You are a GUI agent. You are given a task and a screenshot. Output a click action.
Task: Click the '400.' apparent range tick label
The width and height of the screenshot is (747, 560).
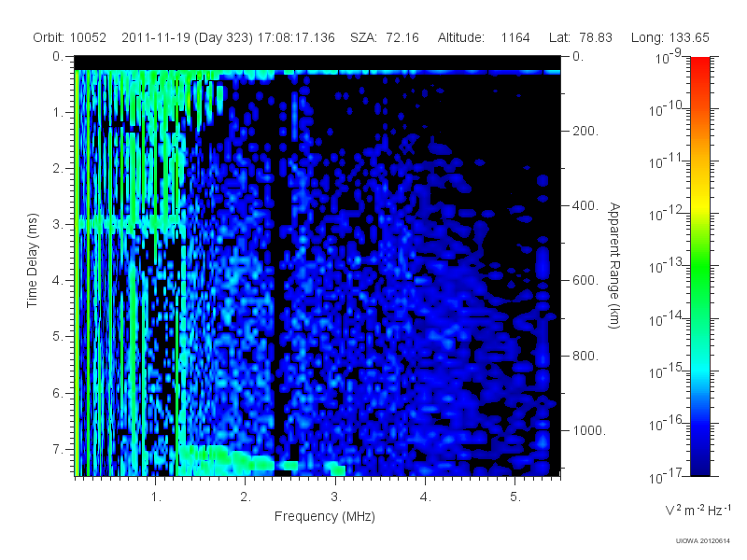coord(585,205)
